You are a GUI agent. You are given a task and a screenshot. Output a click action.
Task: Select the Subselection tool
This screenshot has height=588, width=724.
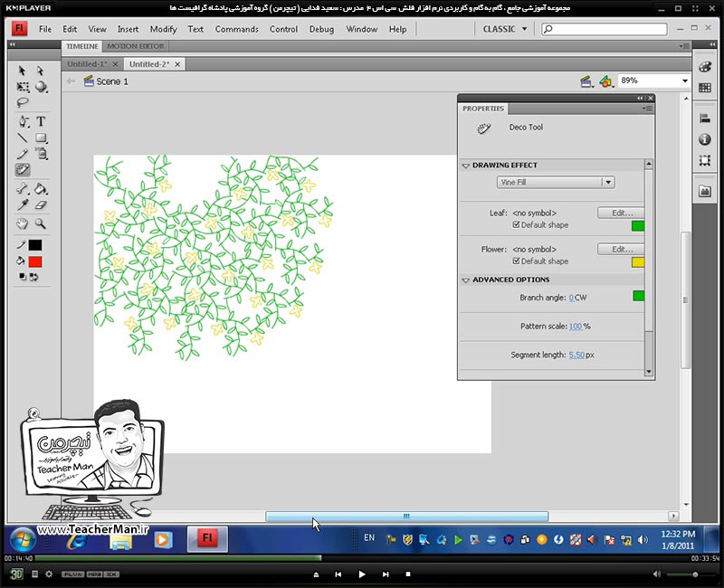coord(40,71)
